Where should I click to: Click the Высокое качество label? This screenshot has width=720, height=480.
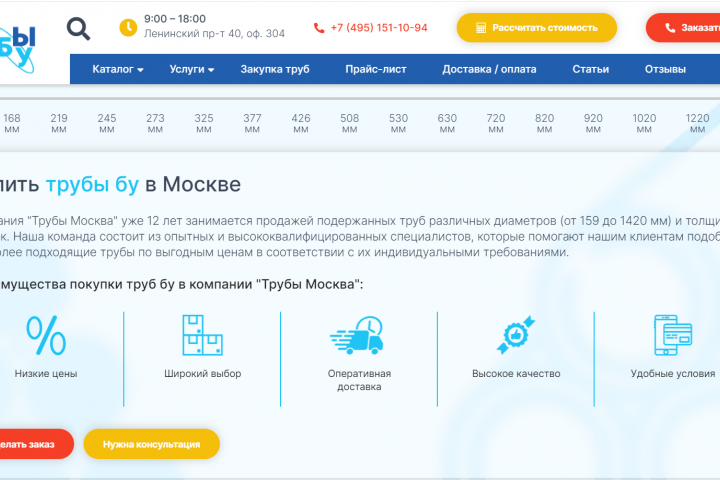point(516,373)
